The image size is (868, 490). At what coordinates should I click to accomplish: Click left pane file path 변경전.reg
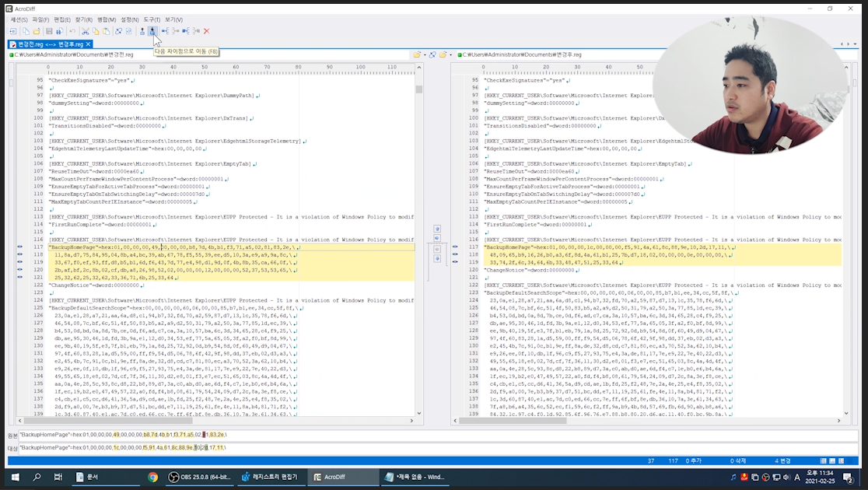pos(74,54)
